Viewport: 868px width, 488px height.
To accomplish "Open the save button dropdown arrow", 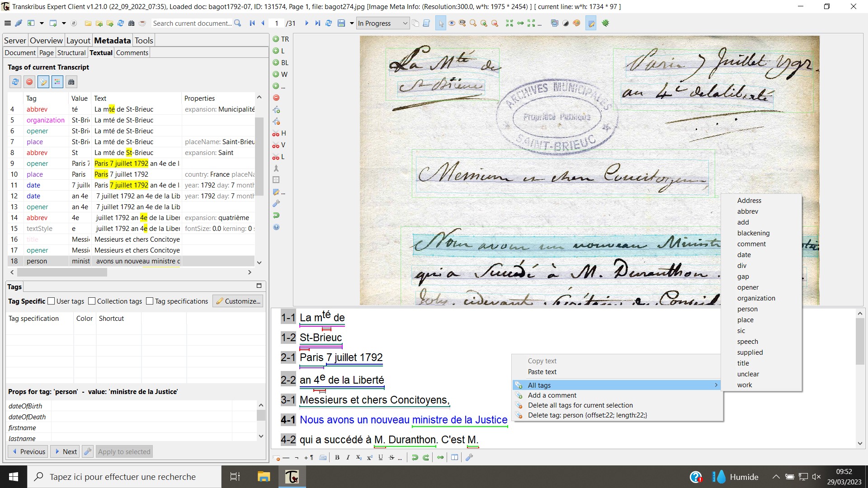I will click(x=352, y=23).
